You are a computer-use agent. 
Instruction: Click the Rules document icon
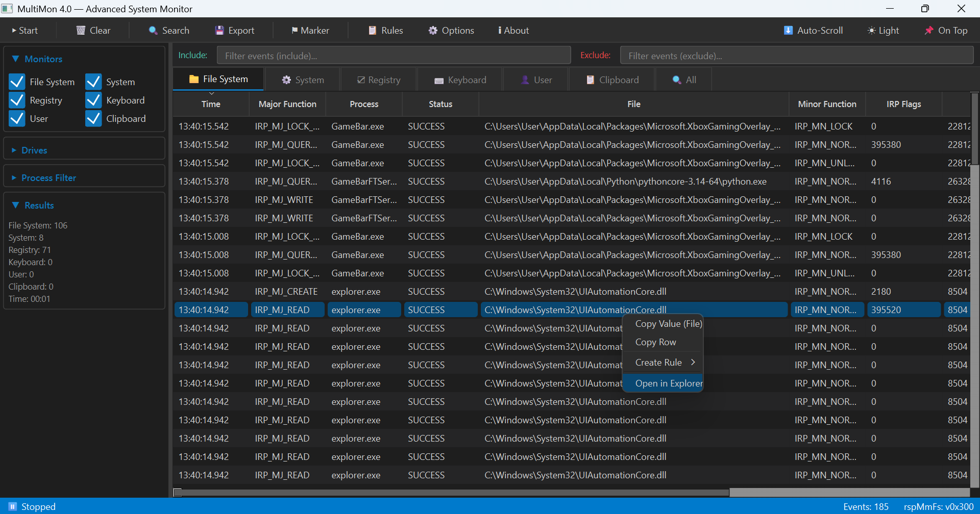(x=373, y=31)
